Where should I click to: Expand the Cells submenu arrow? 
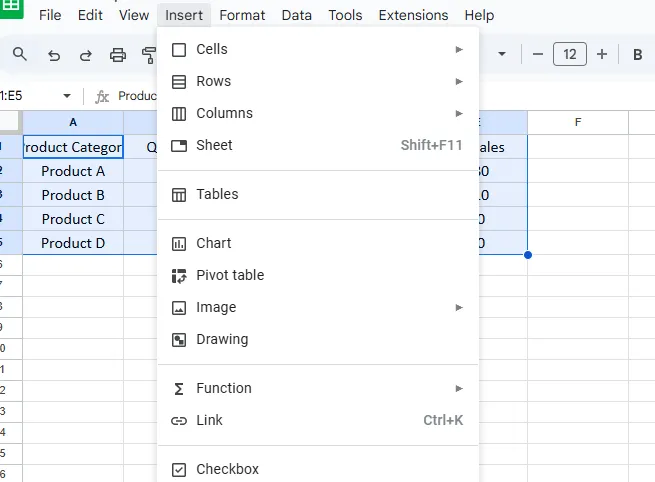pos(459,49)
